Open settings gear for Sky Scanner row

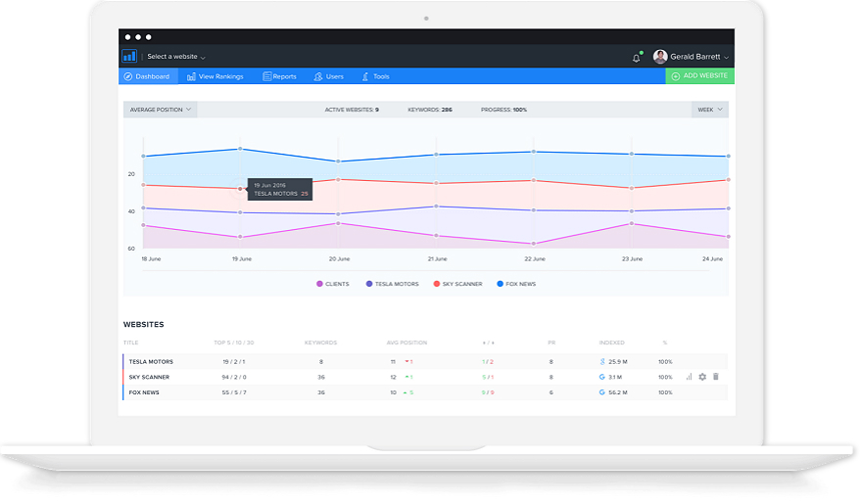702,377
